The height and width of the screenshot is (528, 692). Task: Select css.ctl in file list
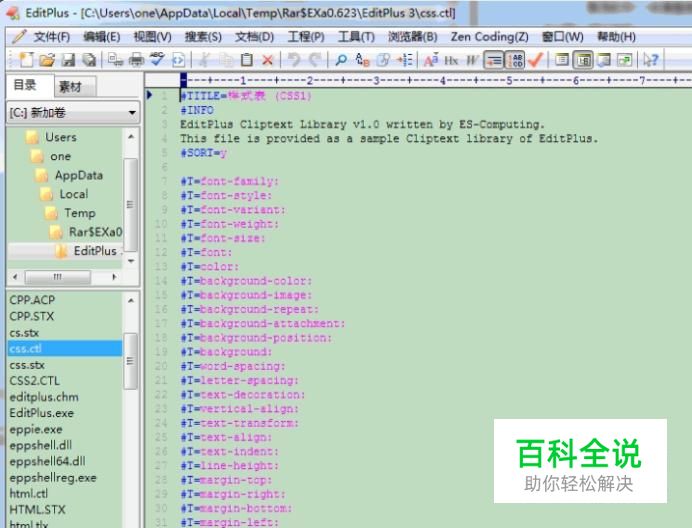(65, 348)
